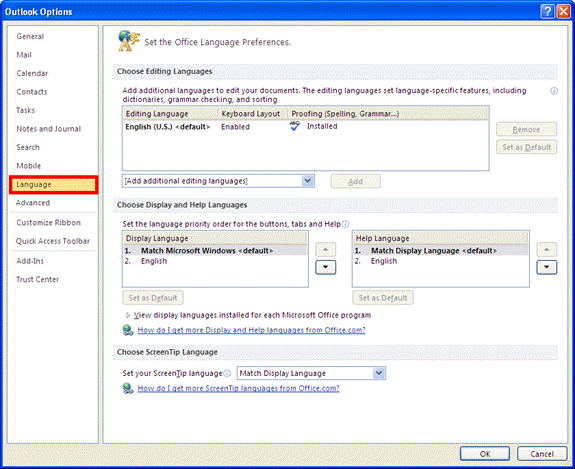Open the General options category
Screen dimensions: 575x469
(x=30, y=36)
